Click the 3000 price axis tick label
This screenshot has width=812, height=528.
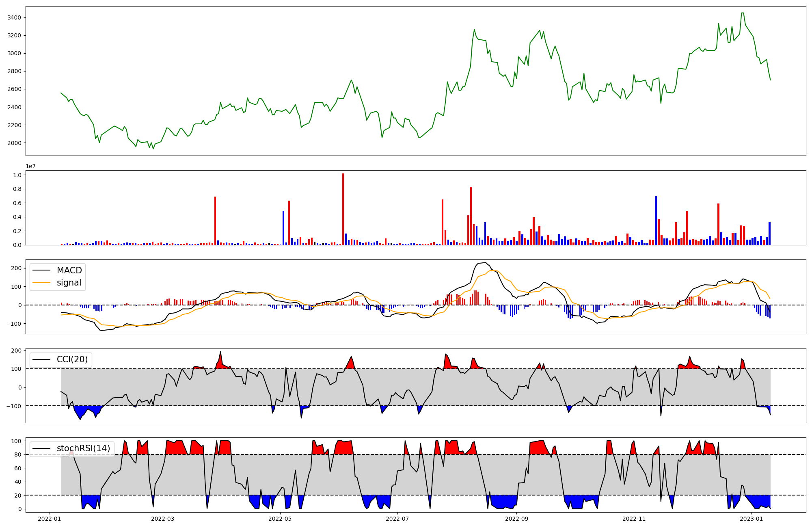(x=15, y=53)
